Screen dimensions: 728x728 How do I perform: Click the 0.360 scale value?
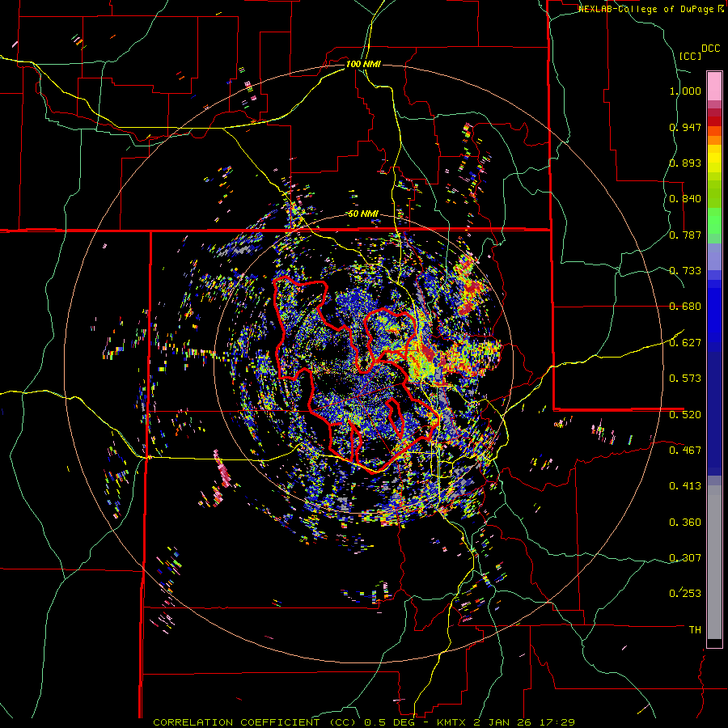coord(685,523)
